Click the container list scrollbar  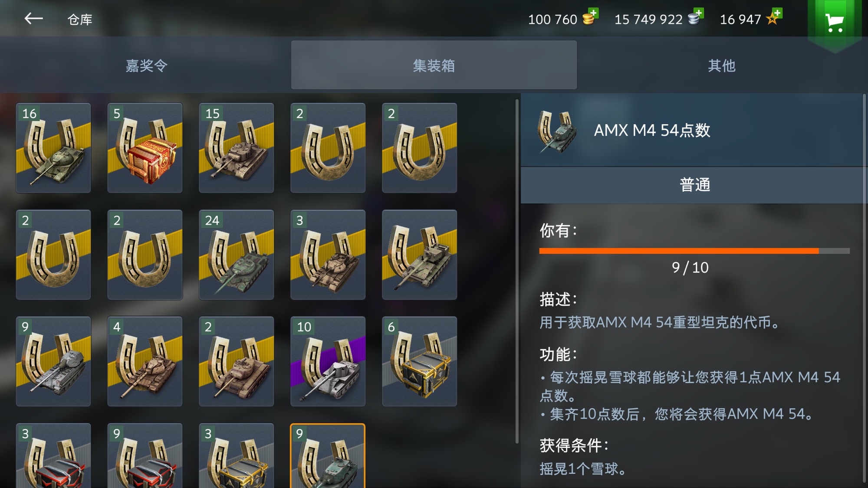click(517, 271)
